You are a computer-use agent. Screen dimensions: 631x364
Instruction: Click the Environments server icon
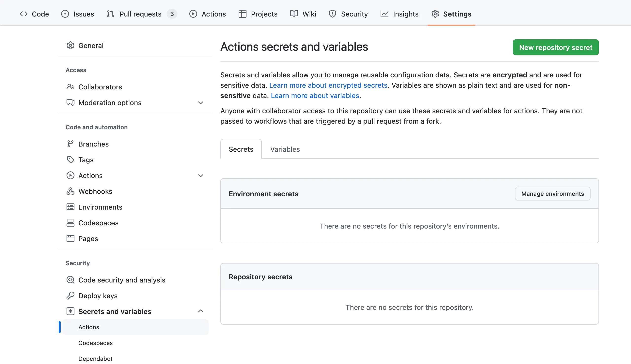tap(70, 207)
